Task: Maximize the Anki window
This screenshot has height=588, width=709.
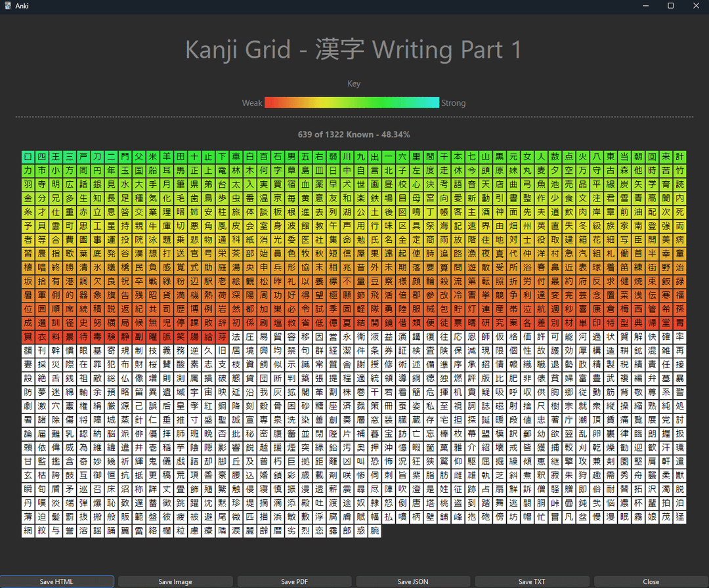Action: pos(670,6)
